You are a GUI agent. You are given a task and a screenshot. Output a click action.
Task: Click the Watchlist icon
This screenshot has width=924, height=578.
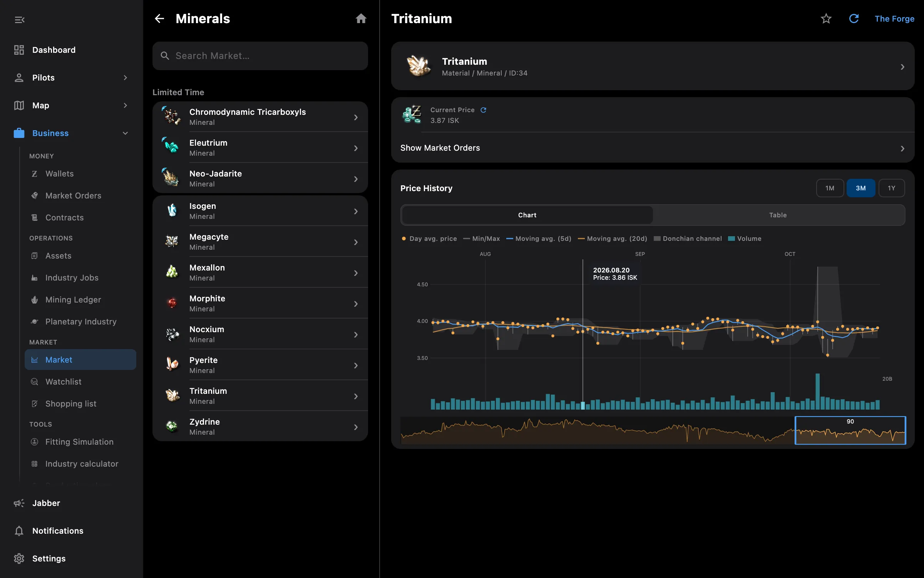click(34, 381)
